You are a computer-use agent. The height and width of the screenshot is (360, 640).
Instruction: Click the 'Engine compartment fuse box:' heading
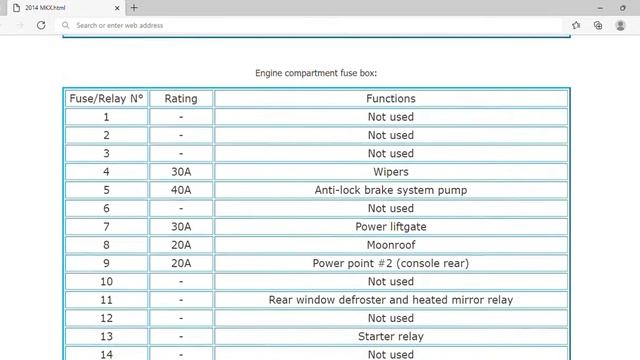coord(316,73)
